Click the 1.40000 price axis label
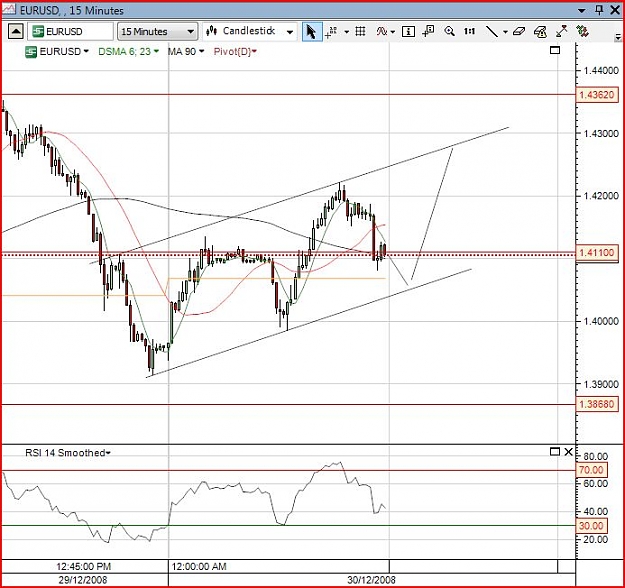The image size is (625, 588). (601, 321)
